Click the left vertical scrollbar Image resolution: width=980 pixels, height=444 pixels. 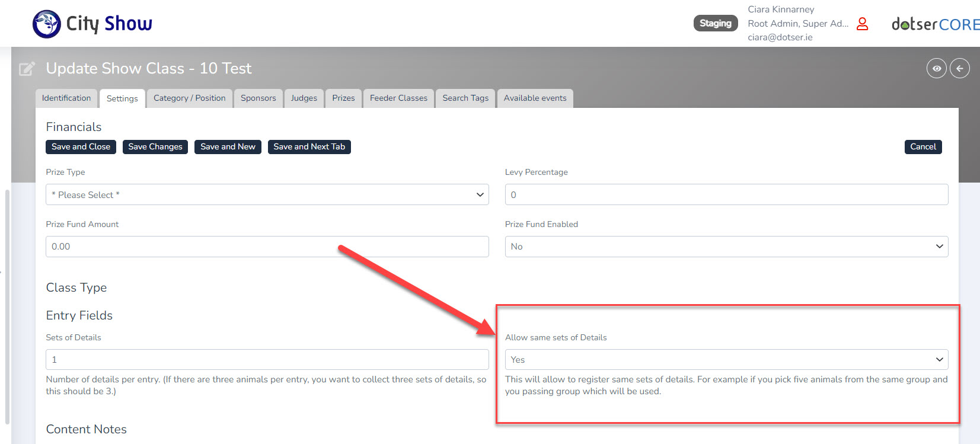[7, 307]
